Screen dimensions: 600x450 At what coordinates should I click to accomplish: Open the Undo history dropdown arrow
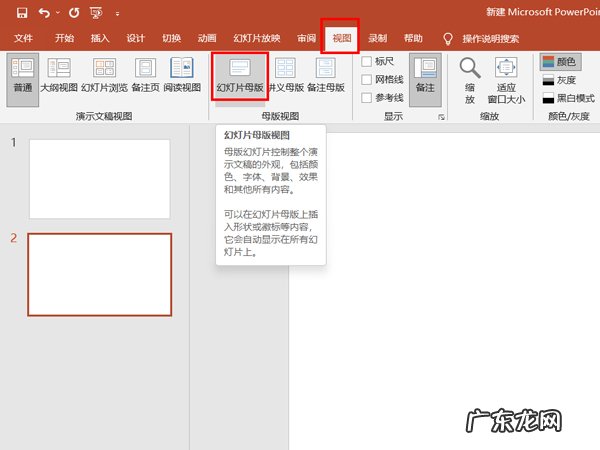tap(57, 14)
